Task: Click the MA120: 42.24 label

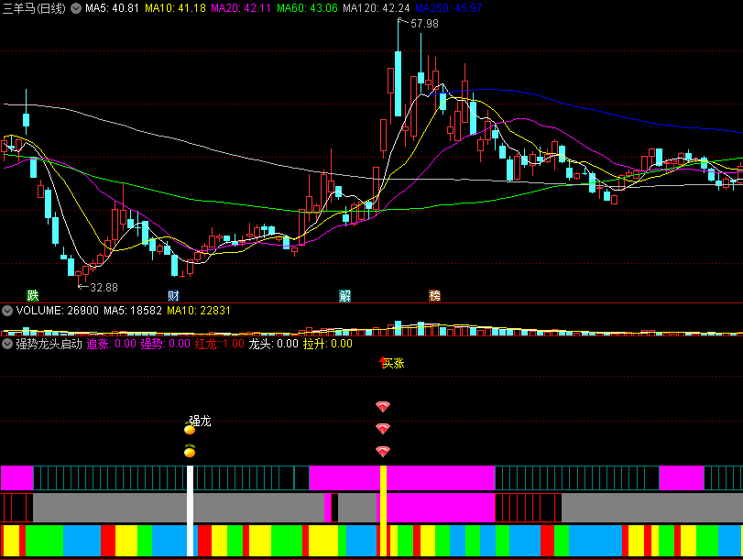Action: pos(377,8)
